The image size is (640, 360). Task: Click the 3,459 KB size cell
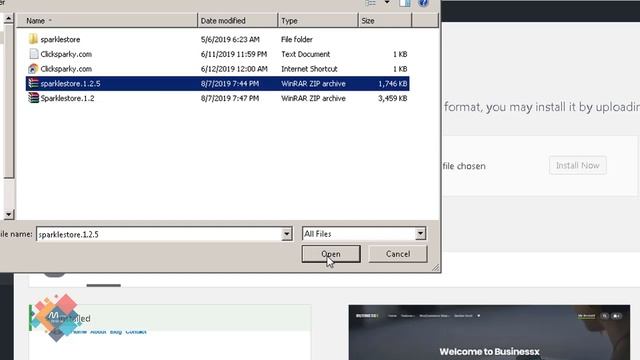click(393, 98)
